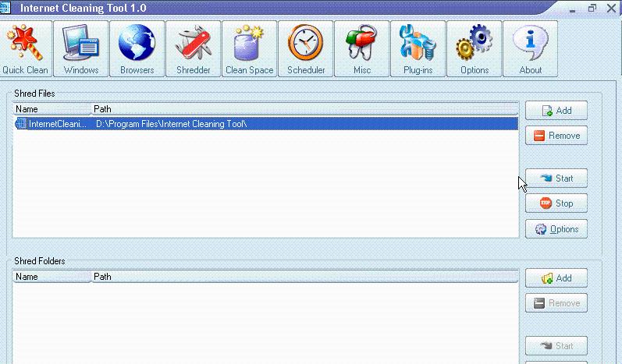The width and height of the screenshot is (622, 364).
Task: Open the Options gears icon in toolbar
Action: click(474, 41)
